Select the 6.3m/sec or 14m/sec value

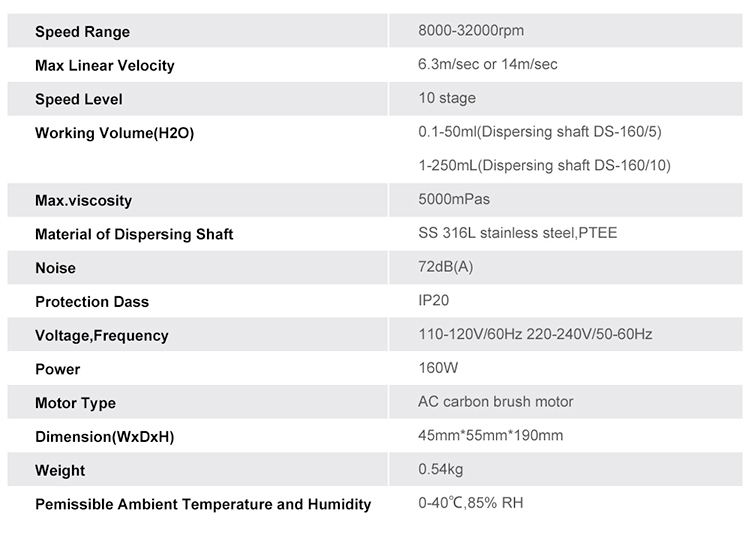(487, 65)
